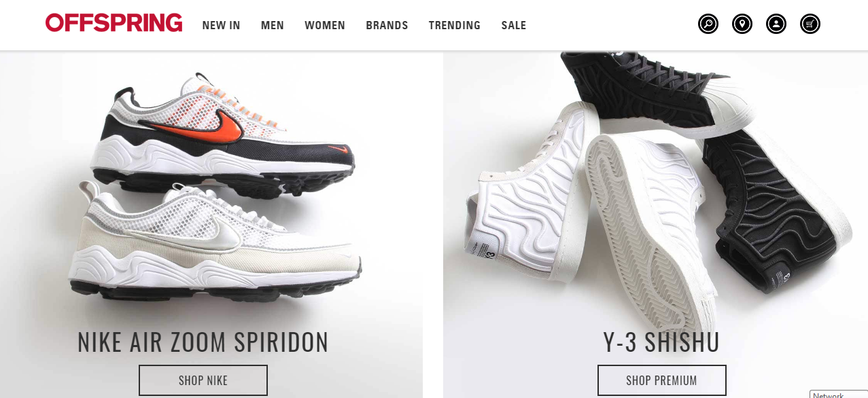Go home via the OFFSPRING logo
Screen dimensions: 868x398
114,23
